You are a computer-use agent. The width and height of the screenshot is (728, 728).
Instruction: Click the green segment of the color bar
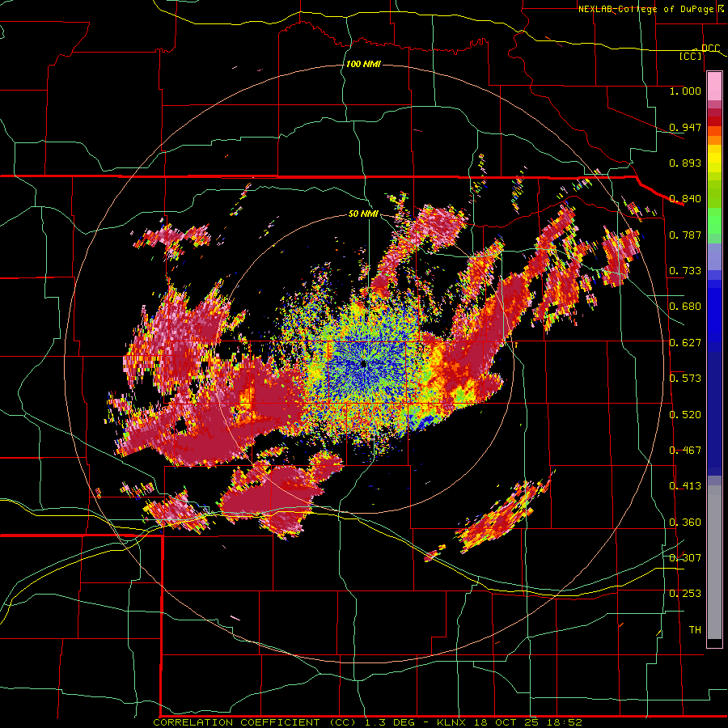[714, 221]
